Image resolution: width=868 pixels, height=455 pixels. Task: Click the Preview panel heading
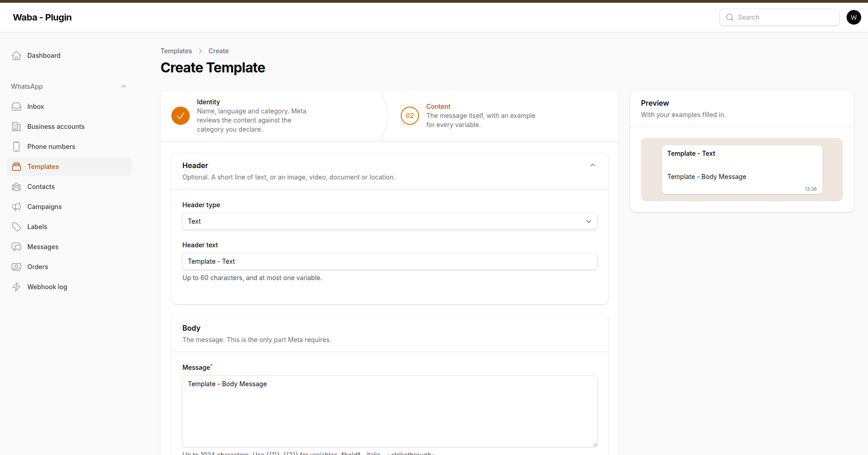[655, 103]
